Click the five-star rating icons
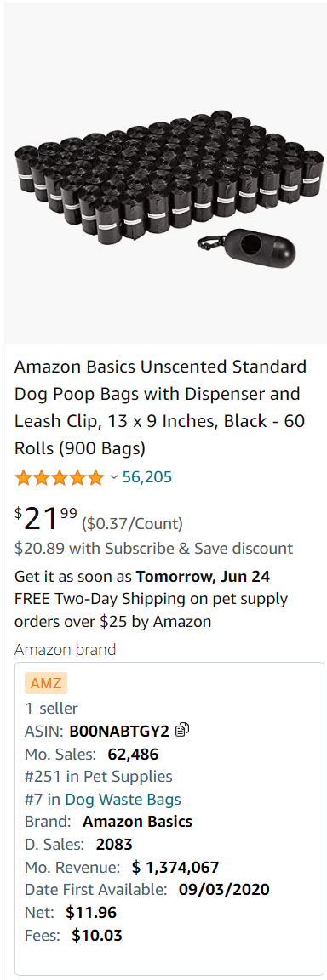 (x=60, y=478)
